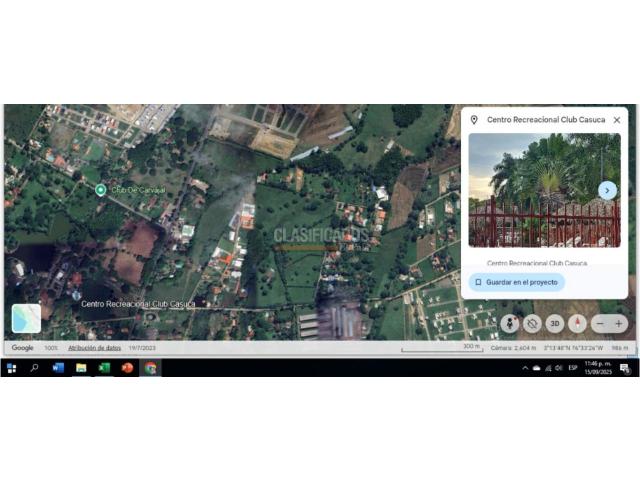Viewport: 640px width, 480px height.
Task: Expand hidden system tray icons
Action: [x=525, y=368]
